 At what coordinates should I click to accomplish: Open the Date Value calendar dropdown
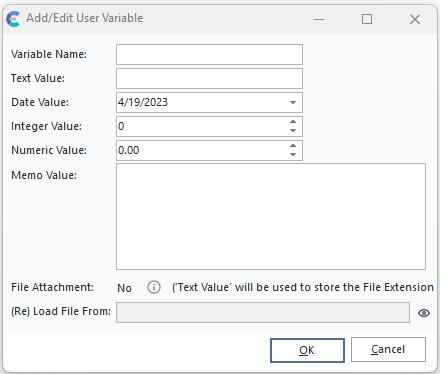tap(293, 102)
